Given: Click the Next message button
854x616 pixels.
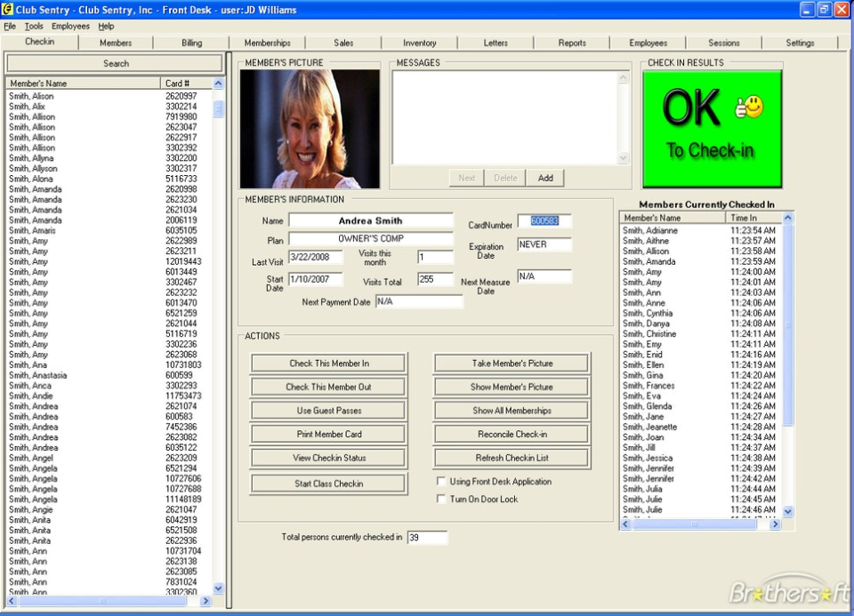Looking at the screenshot, I should [x=467, y=178].
